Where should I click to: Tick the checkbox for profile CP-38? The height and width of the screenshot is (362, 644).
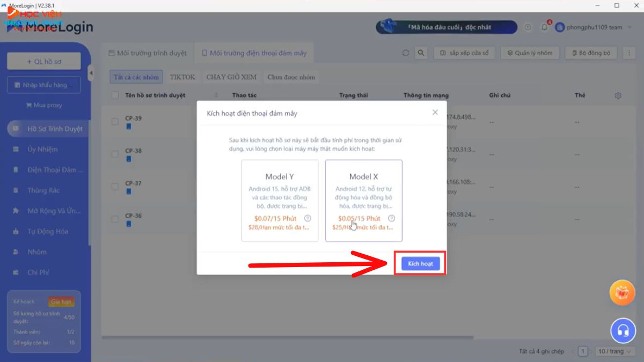[115, 154]
